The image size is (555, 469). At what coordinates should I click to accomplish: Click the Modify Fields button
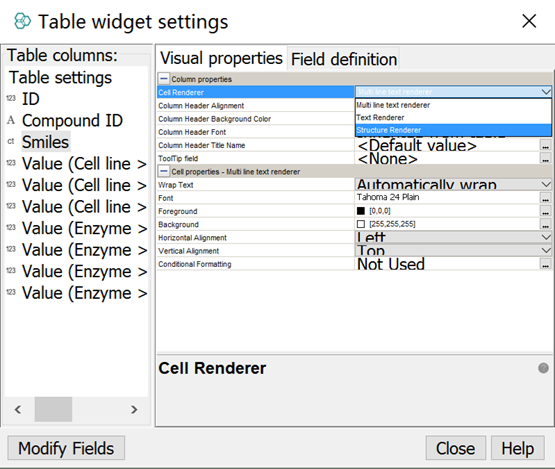[66, 448]
